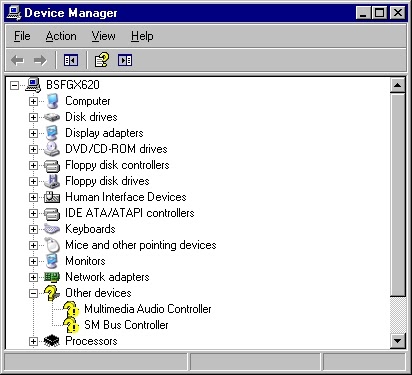The height and width of the screenshot is (375, 412).
Task: Expand the Keyboards node
Action: click(33, 229)
